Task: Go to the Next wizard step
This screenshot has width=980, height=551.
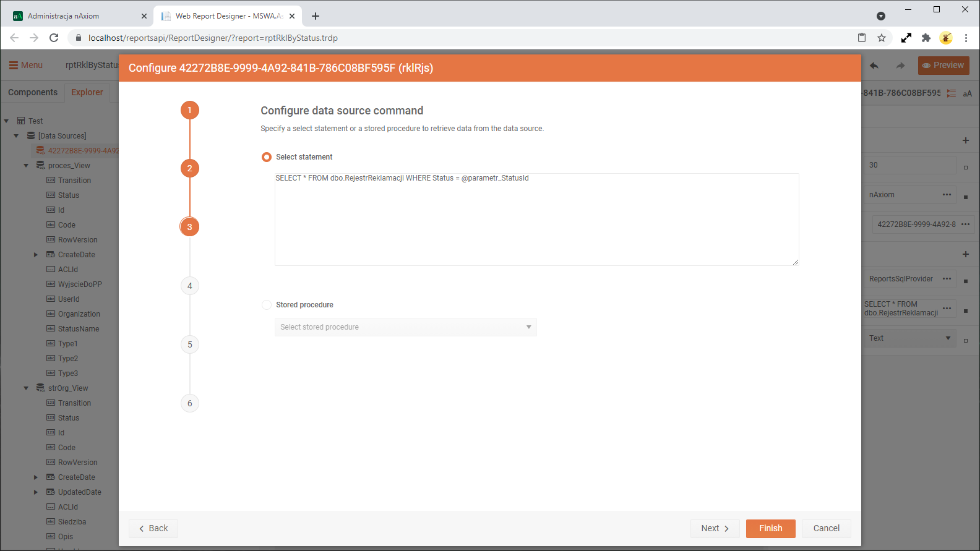Action: pyautogui.click(x=715, y=528)
